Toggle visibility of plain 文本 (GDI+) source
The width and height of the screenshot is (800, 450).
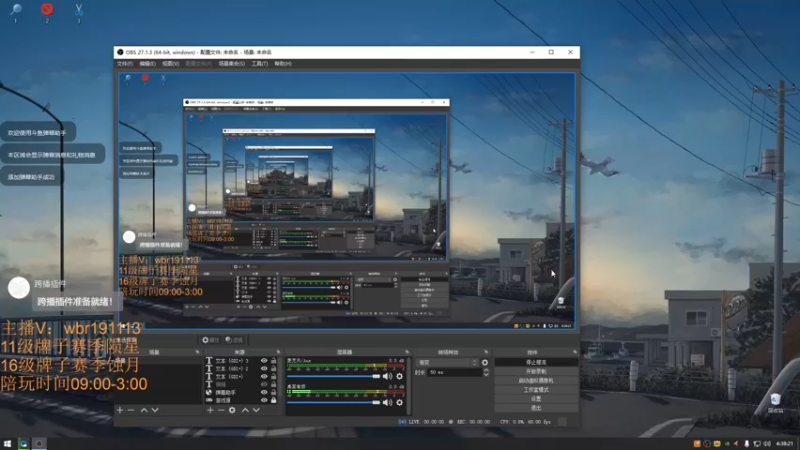point(264,377)
